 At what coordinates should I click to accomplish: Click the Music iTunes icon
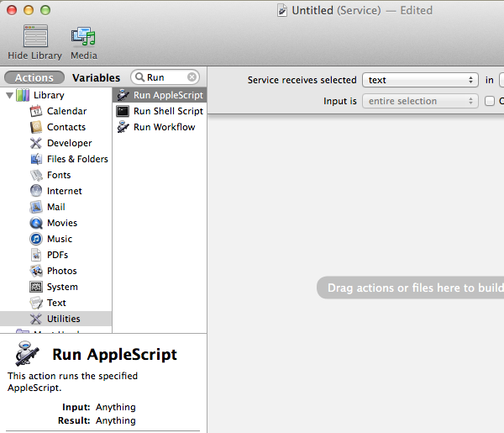coord(36,239)
